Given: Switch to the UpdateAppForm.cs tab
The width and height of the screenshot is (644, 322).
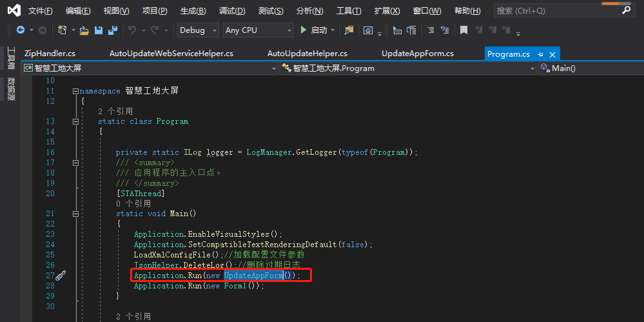Looking at the screenshot, I should 417,54.
